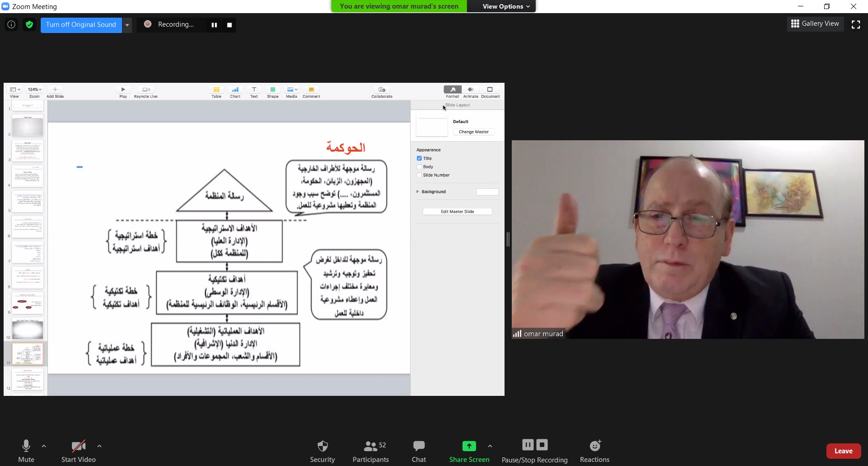Enter full screen mode
868x466 pixels.
tap(856, 24)
